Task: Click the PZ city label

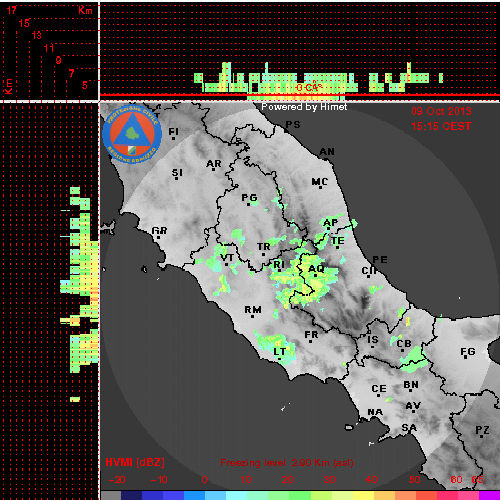Action: pyautogui.click(x=482, y=430)
